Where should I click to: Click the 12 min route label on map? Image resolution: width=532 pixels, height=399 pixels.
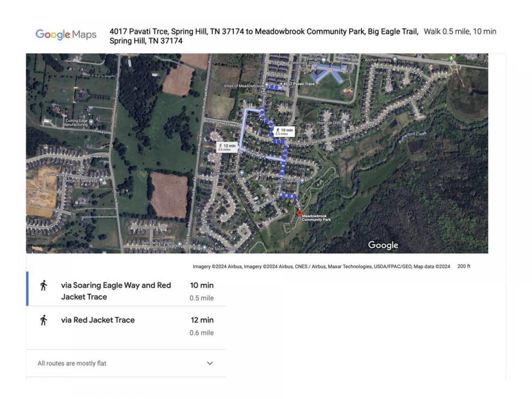pos(227,147)
